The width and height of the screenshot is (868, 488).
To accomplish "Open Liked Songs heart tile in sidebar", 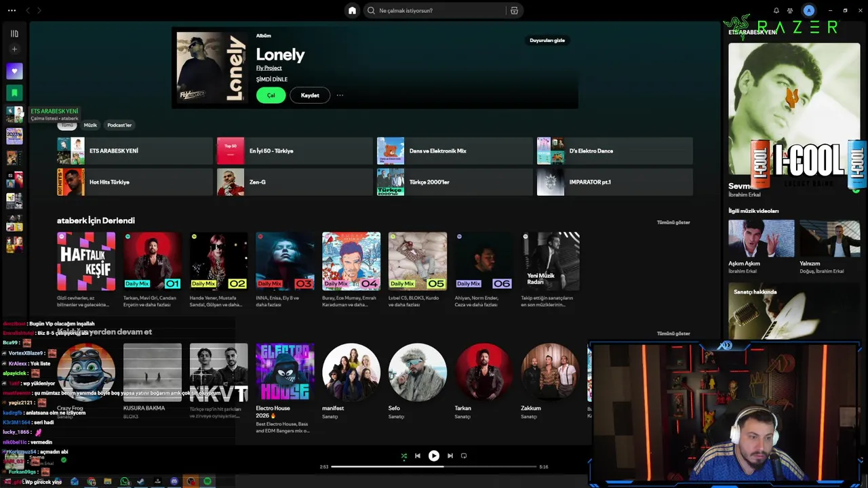I will (x=14, y=71).
